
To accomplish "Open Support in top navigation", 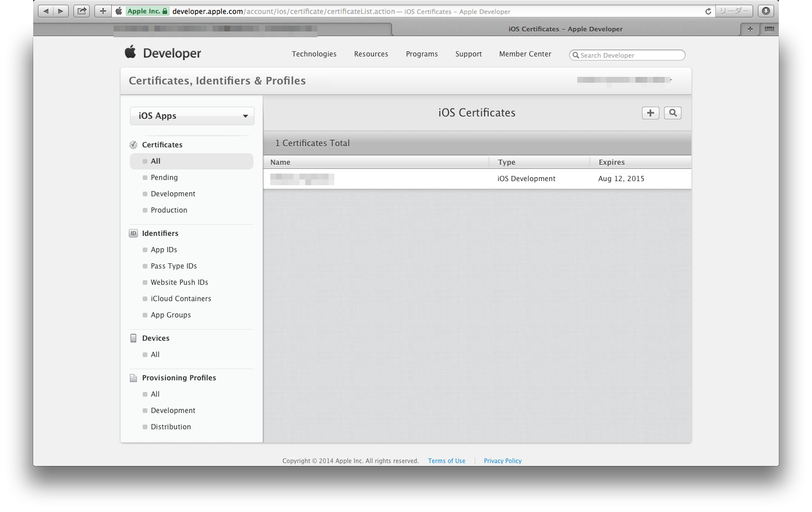I will (x=468, y=54).
